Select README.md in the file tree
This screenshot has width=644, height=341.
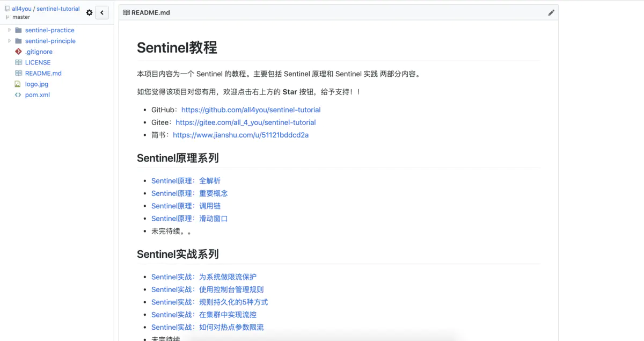[x=43, y=73]
